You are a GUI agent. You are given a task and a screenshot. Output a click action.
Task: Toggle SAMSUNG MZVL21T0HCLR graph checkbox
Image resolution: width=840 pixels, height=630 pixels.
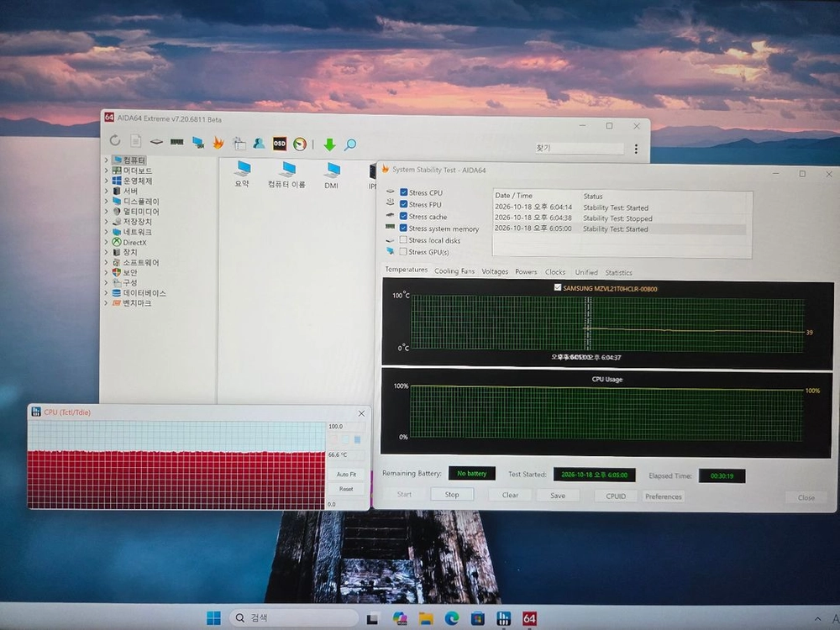tap(558, 287)
